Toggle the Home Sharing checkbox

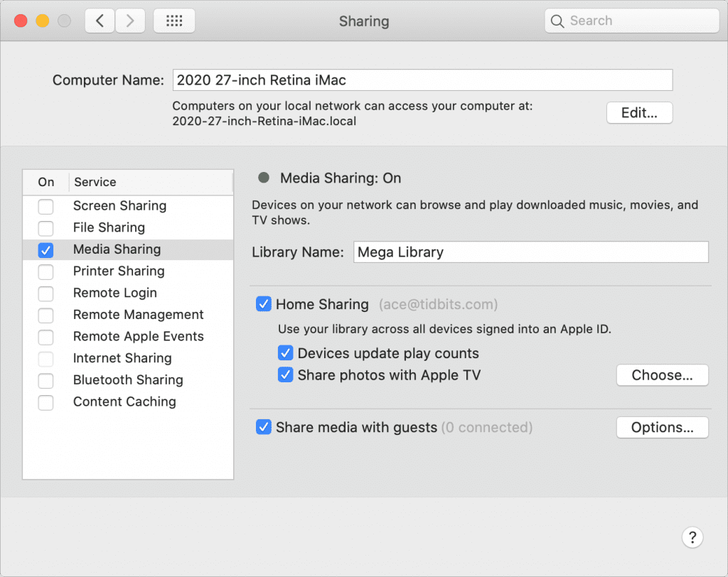263,304
